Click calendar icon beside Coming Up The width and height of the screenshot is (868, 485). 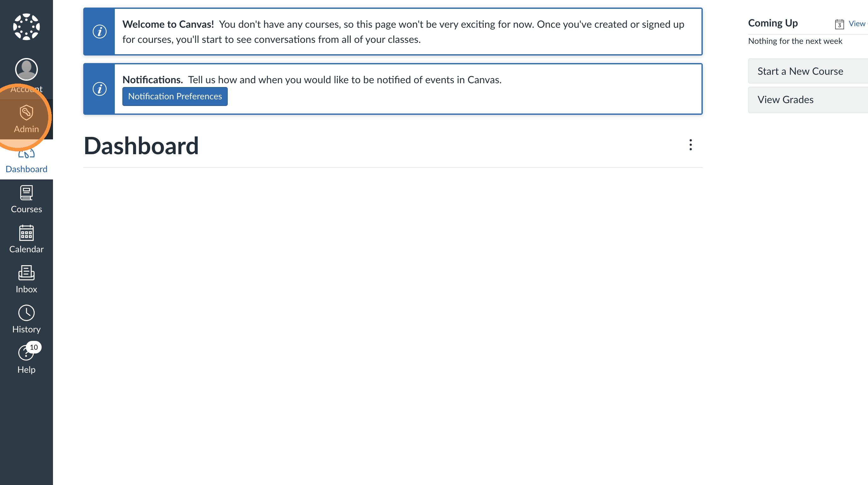pos(839,24)
